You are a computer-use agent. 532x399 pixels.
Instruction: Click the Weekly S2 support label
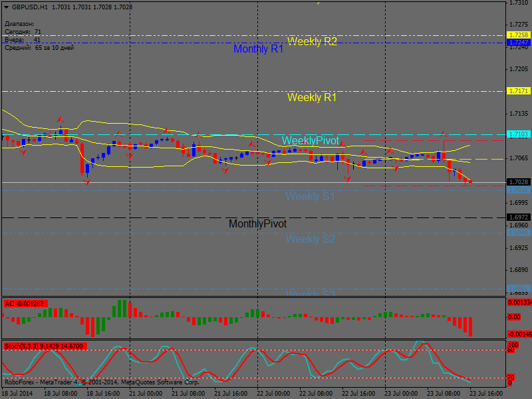(x=311, y=239)
